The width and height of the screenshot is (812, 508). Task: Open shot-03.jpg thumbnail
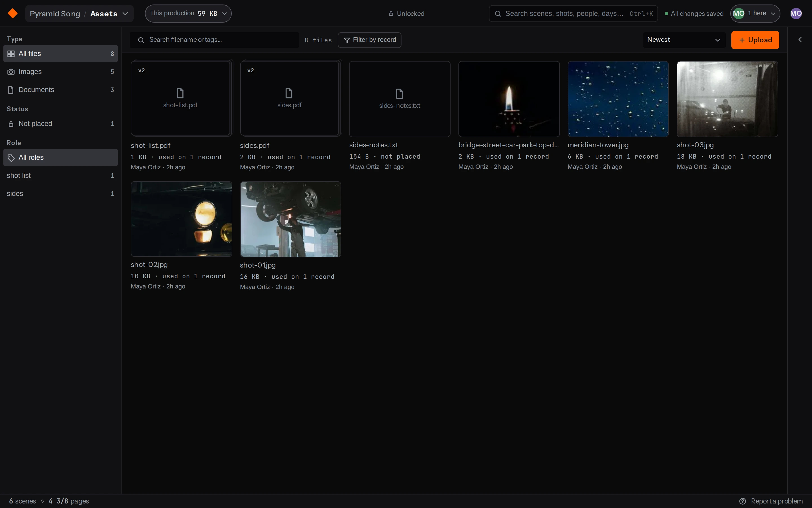pos(727,99)
